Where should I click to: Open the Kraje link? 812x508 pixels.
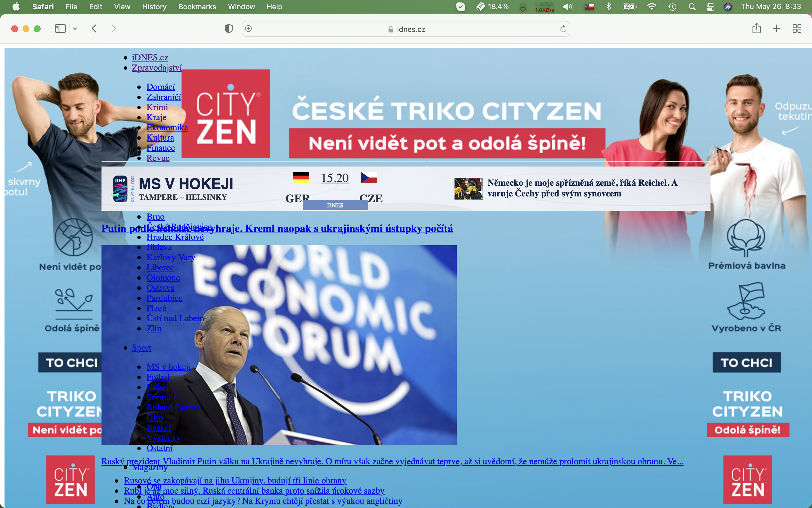[156, 117]
